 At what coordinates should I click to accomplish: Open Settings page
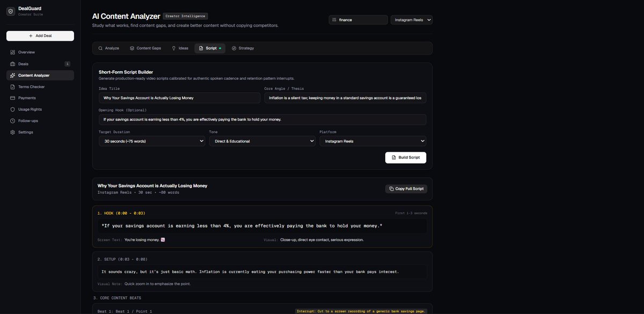pyautogui.click(x=40, y=132)
